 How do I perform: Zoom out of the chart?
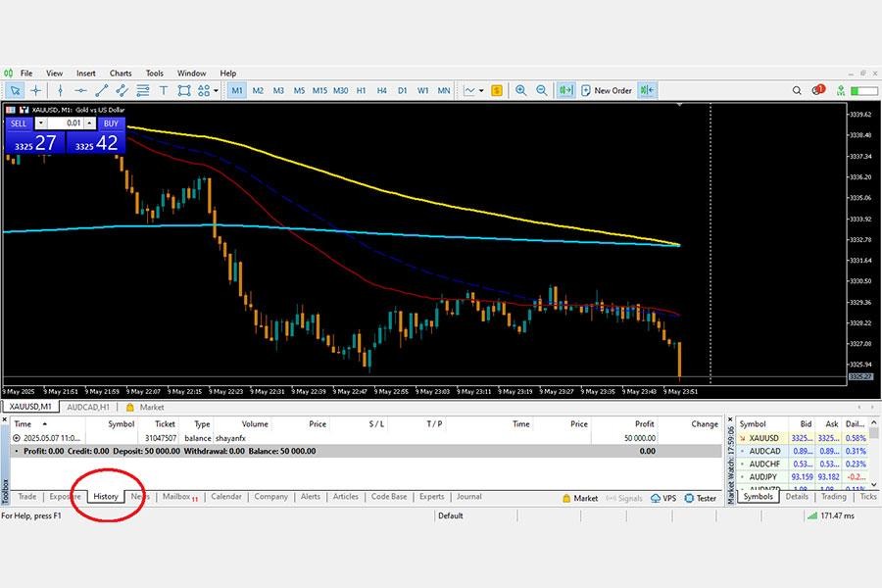tap(540, 90)
